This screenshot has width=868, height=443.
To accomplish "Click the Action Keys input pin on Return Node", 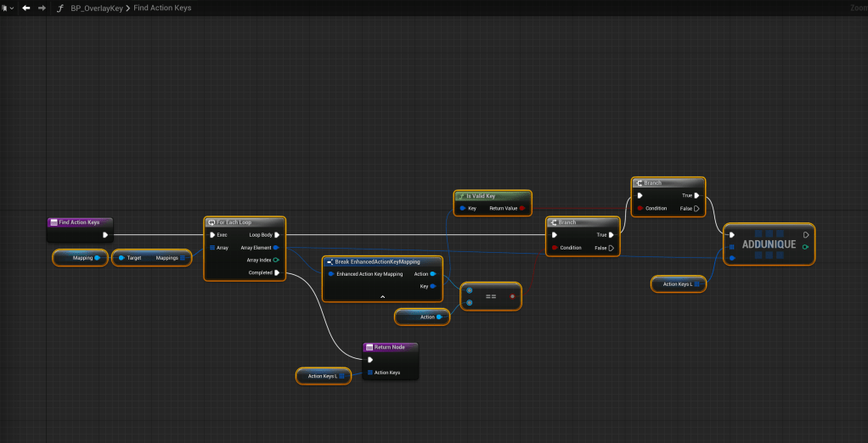I will [x=370, y=373].
